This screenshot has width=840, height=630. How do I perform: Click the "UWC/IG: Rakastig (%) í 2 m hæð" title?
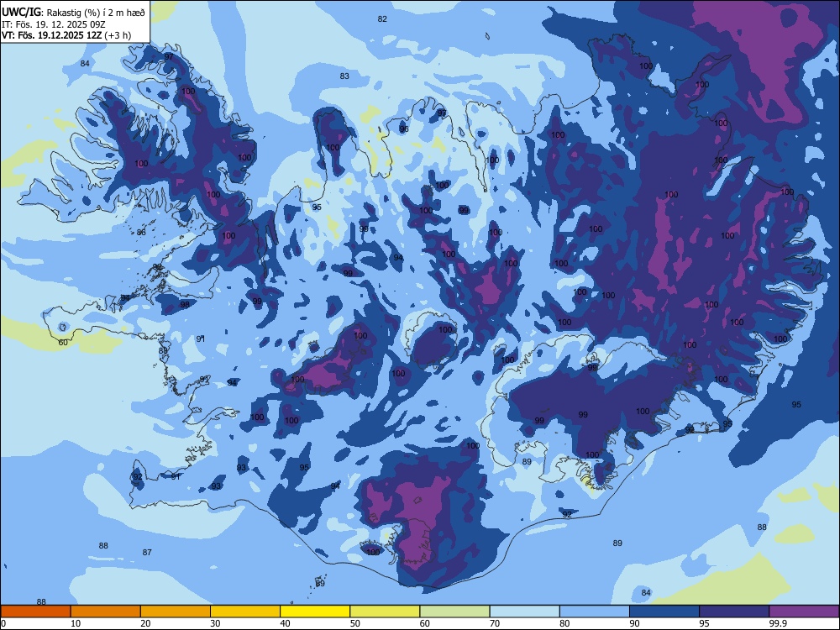(73, 13)
